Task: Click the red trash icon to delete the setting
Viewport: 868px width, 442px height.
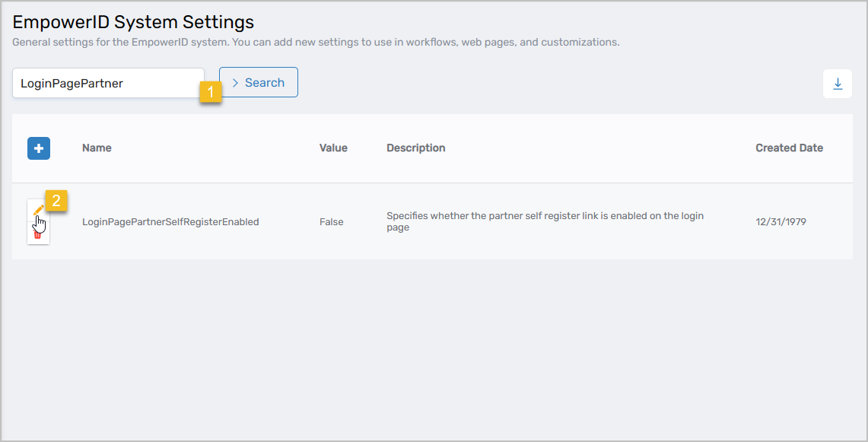Action: (x=39, y=234)
